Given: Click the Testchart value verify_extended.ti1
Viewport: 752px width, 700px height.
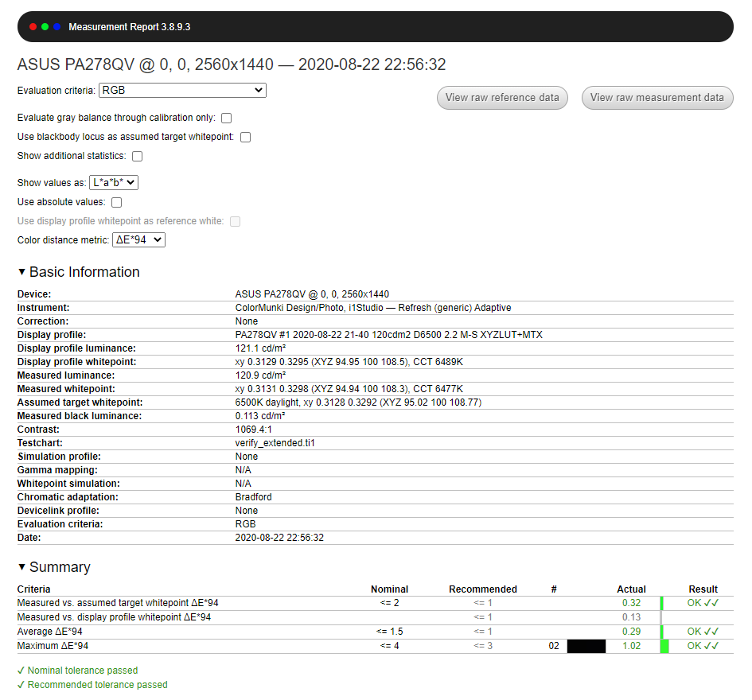Looking at the screenshot, I should coord(275,443).
